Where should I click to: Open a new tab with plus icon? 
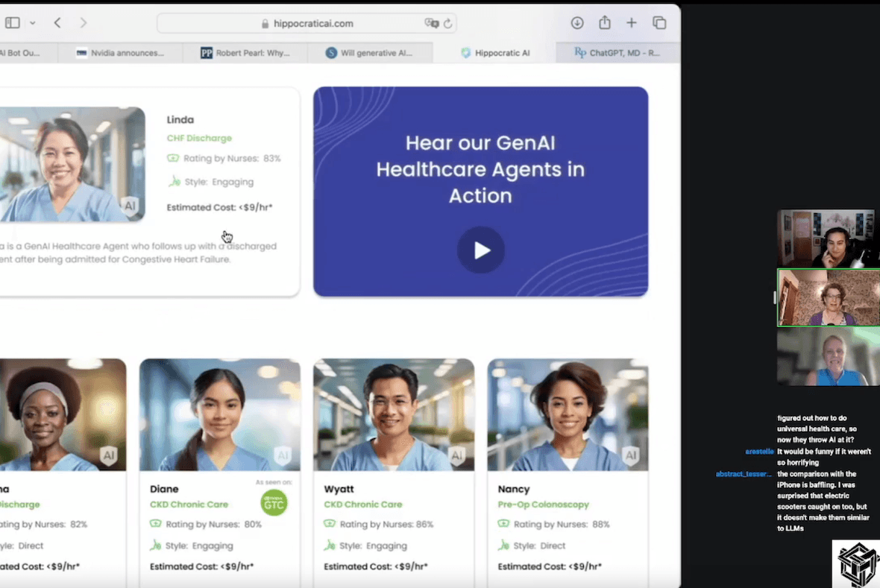point(632,23)
